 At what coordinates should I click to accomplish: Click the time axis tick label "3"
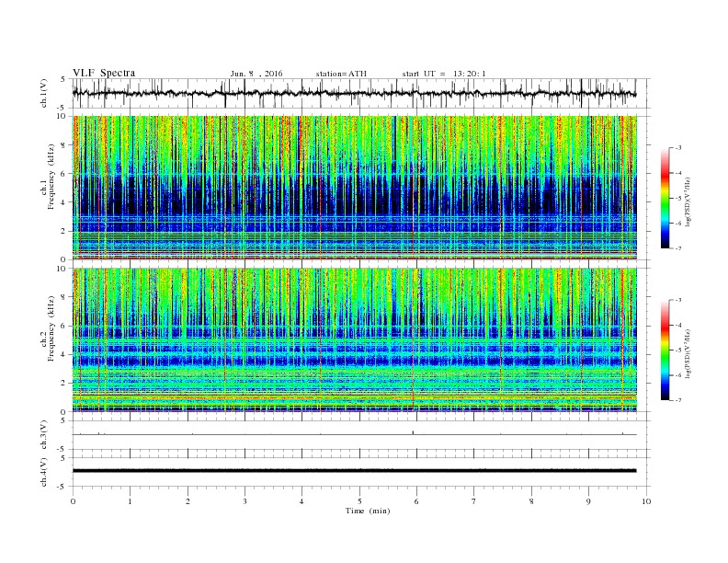[245, 501]
